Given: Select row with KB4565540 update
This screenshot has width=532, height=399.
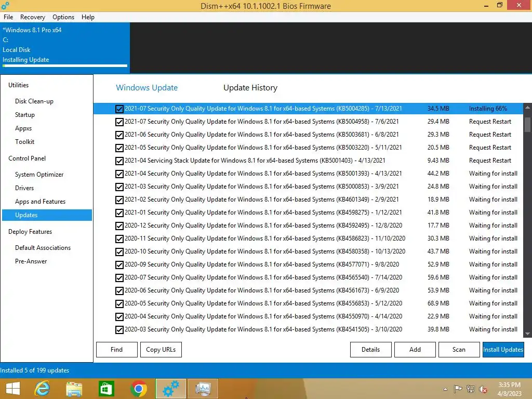Looking at the screenshot, I should coord(308,277).
